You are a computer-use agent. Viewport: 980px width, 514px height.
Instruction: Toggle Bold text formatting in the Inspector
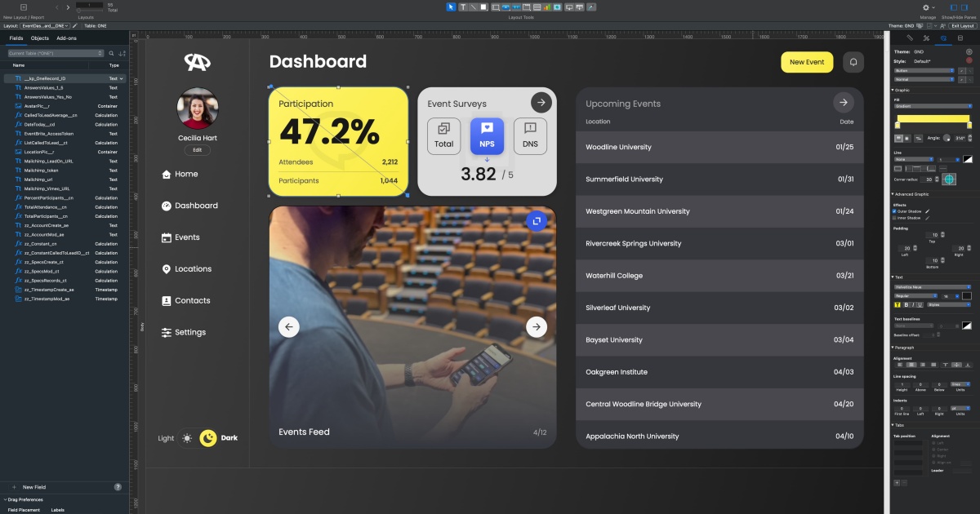906,304
